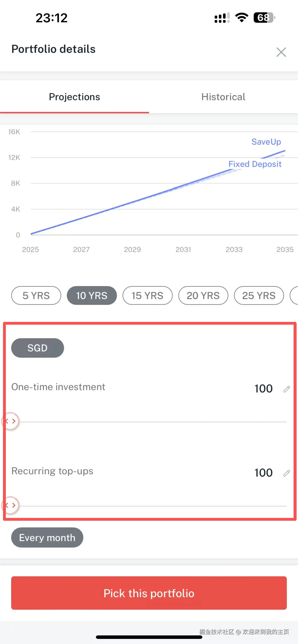Open the SGD currency selector
298x644 pixels.
tap(37, 348)
